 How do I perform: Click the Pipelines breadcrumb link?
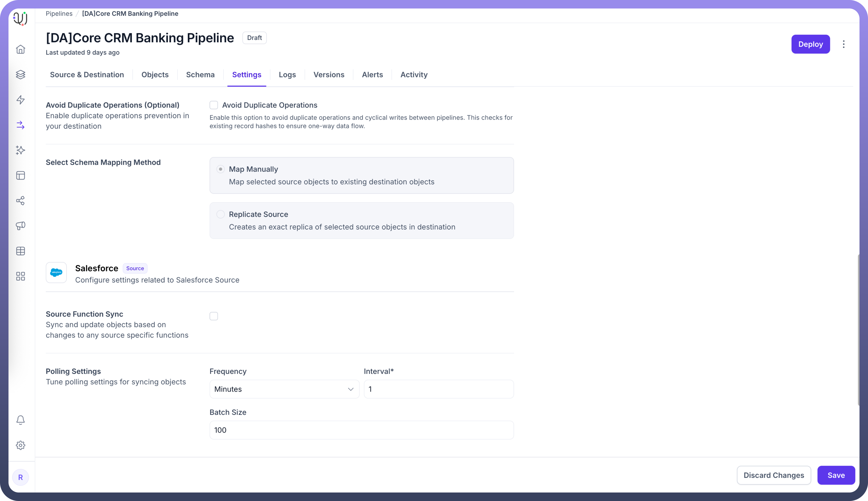click(59, 13)
